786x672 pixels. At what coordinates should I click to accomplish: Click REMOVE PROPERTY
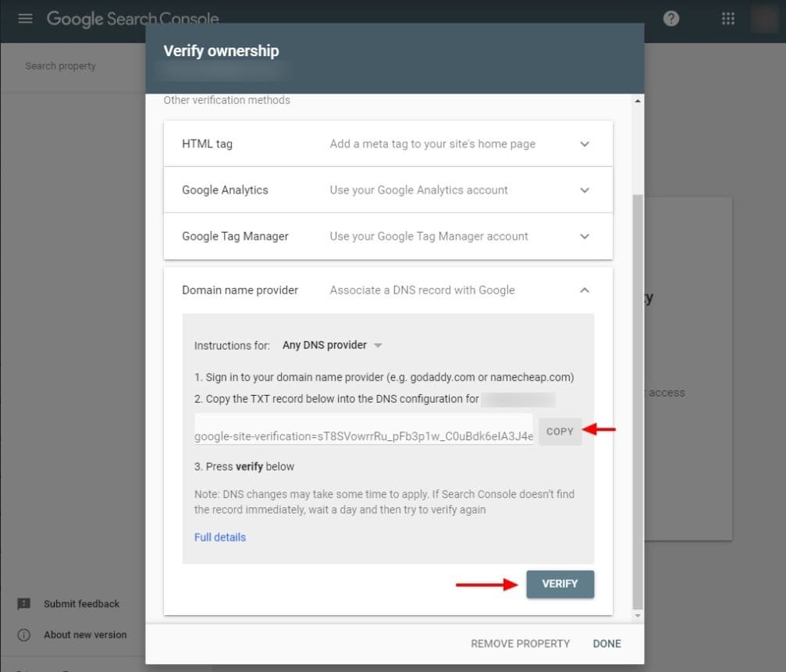[x=520, y=644]
